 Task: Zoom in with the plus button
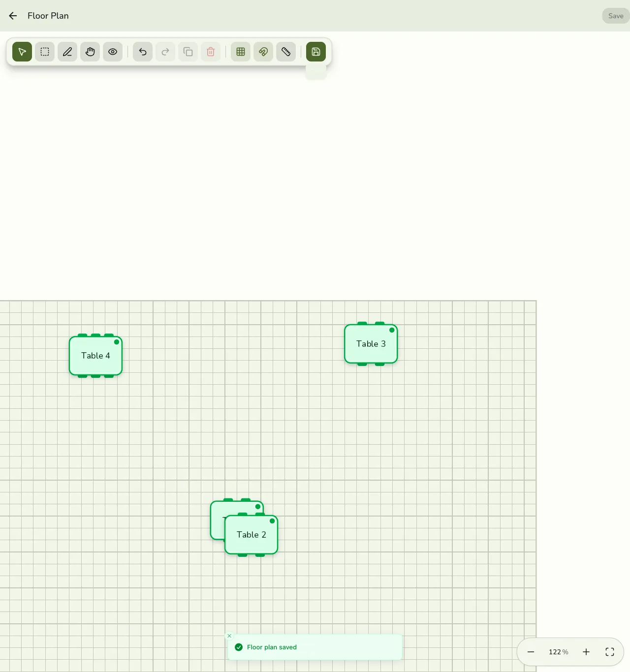[586, 652]
